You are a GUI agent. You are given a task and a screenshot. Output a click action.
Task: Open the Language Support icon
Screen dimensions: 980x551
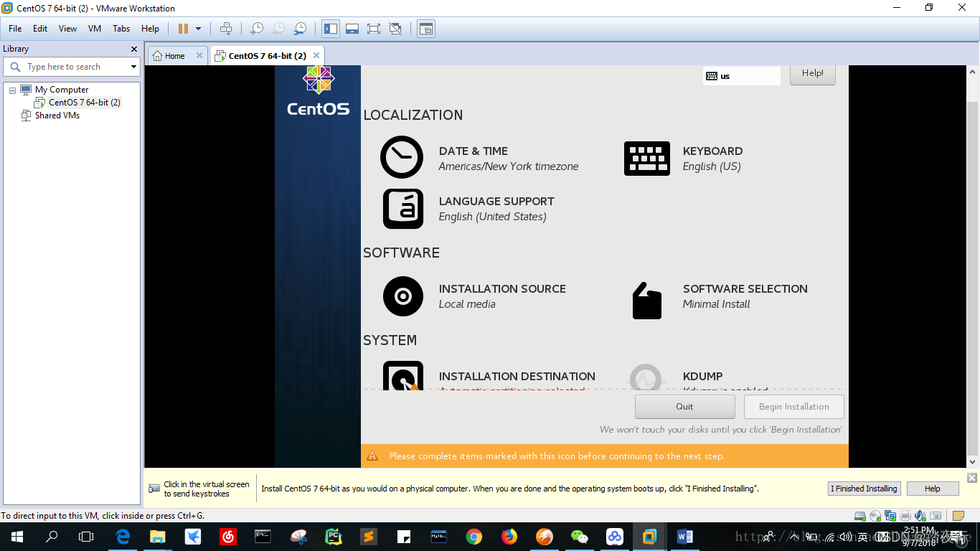[x=403, y=209]
